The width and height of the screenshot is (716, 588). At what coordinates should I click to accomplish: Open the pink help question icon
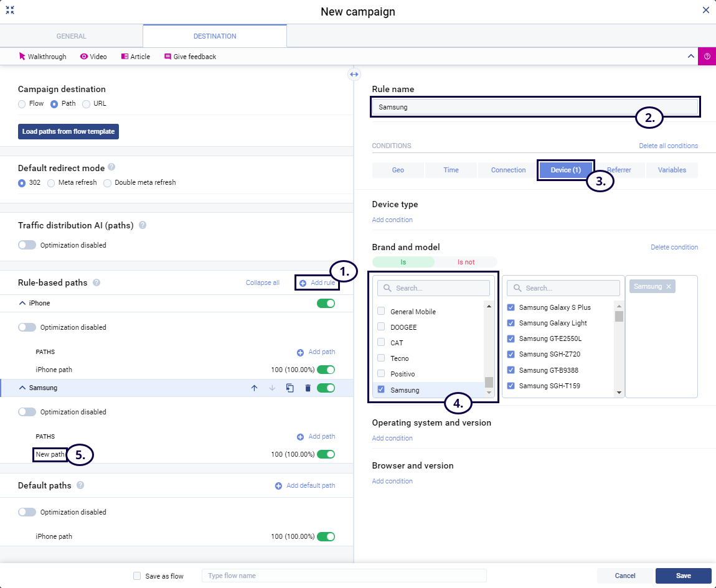(707, 56)
